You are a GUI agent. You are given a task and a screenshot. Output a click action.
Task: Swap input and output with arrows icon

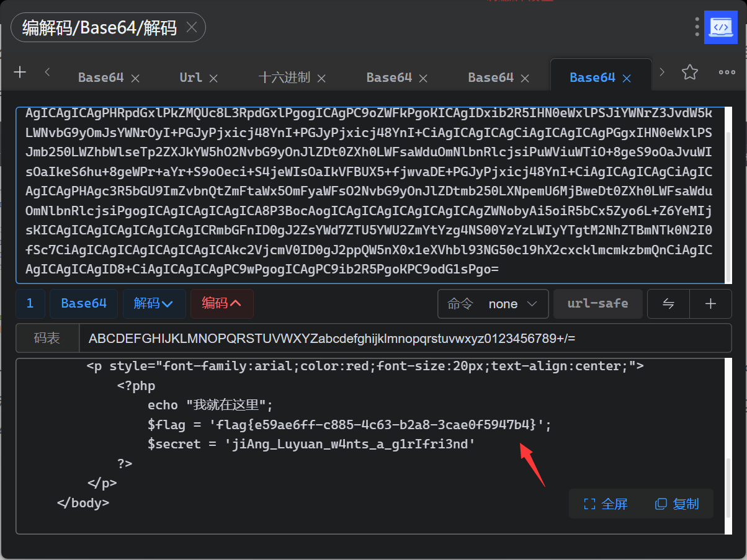[668, 304]
